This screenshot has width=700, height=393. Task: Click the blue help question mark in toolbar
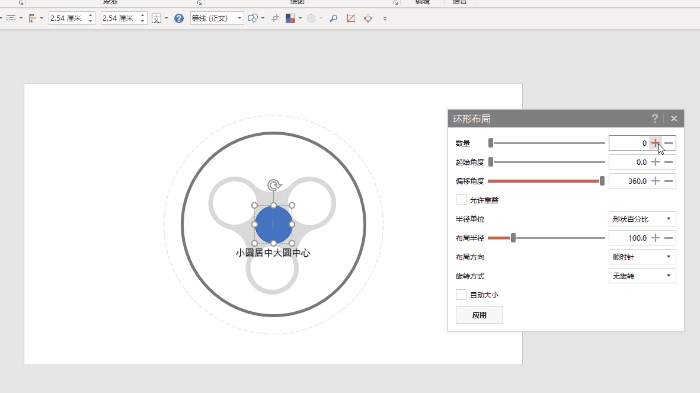[179, 18]
